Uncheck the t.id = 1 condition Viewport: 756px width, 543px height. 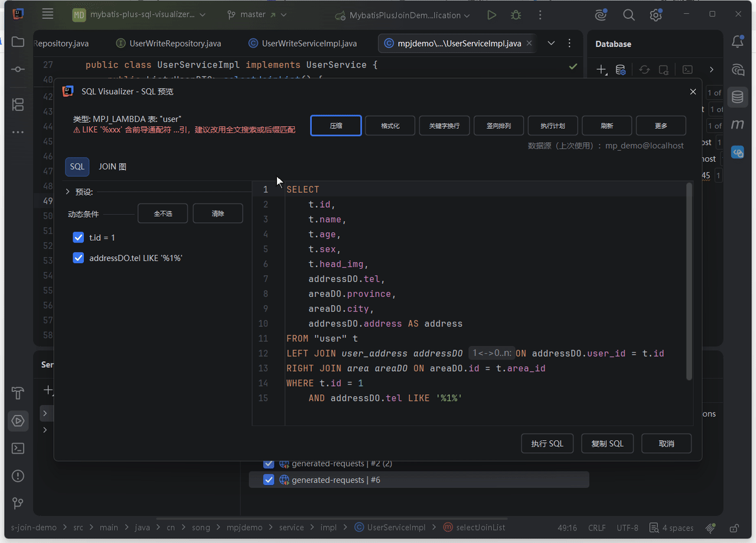tap(78, 237)
